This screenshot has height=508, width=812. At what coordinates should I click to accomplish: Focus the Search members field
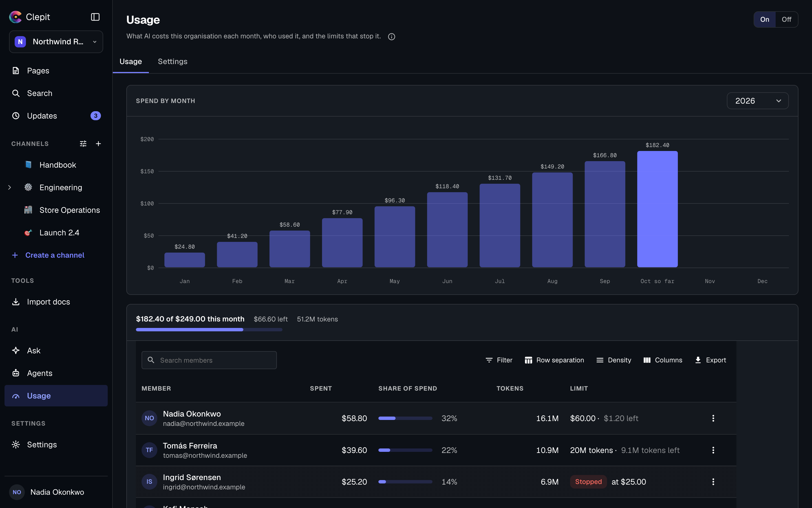(x=209, y=360)
